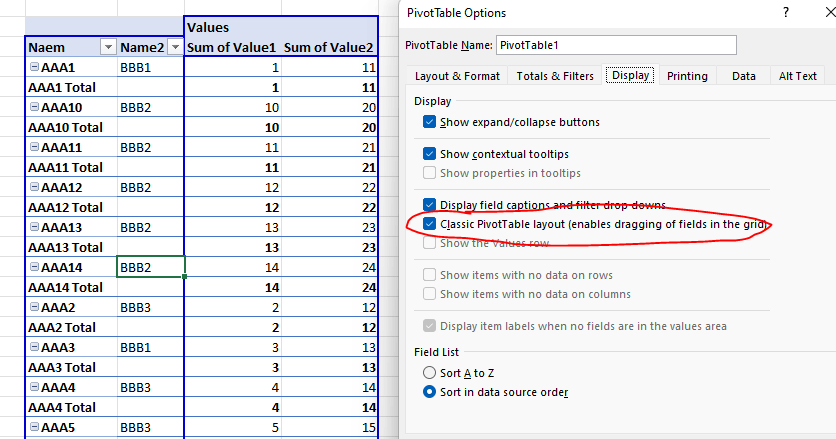
Task: Select the Sum of Value2 column header
Action: pyautogui.click(x=329, y=47)
